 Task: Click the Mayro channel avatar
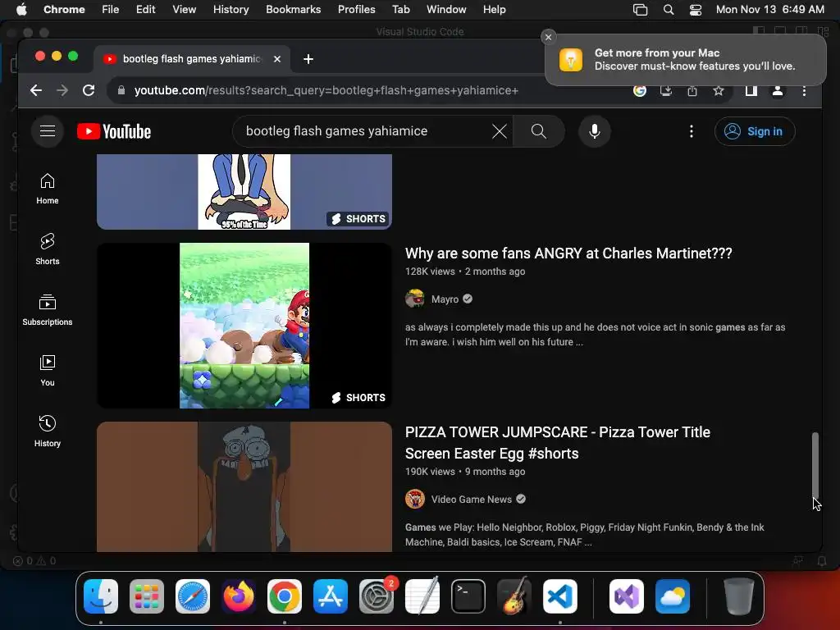click(x=415, y=299)
